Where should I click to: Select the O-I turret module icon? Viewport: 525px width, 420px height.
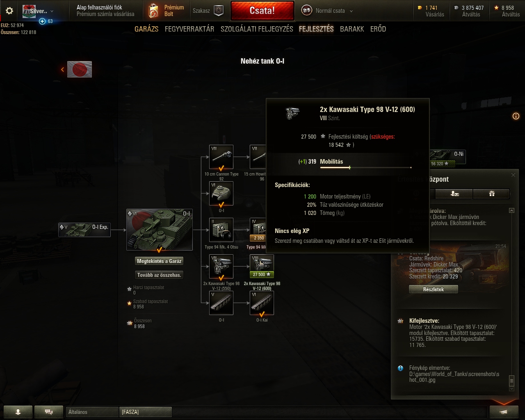tap(221, 193)
